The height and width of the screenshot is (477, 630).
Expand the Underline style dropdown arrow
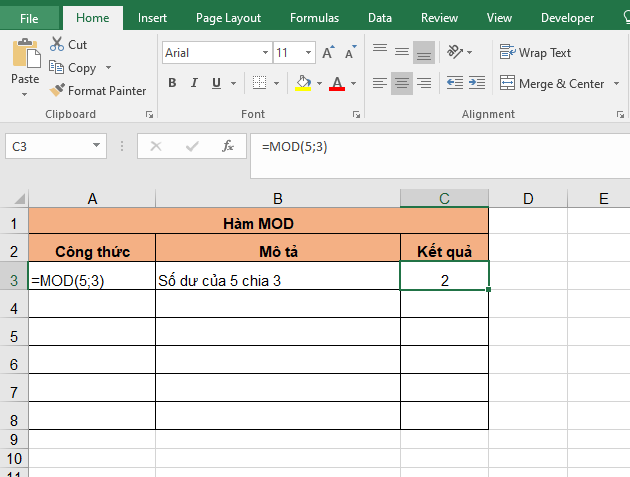[233, 83]
